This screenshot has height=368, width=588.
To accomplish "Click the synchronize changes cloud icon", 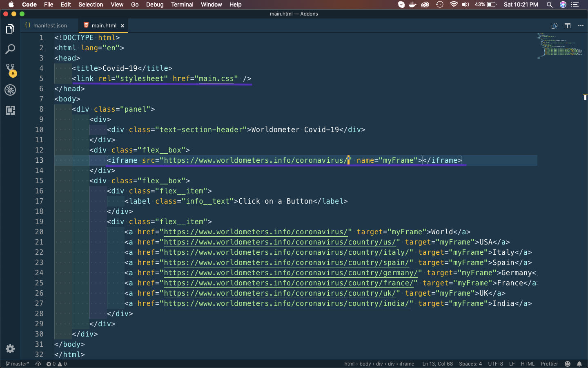I will pos(38,364).
